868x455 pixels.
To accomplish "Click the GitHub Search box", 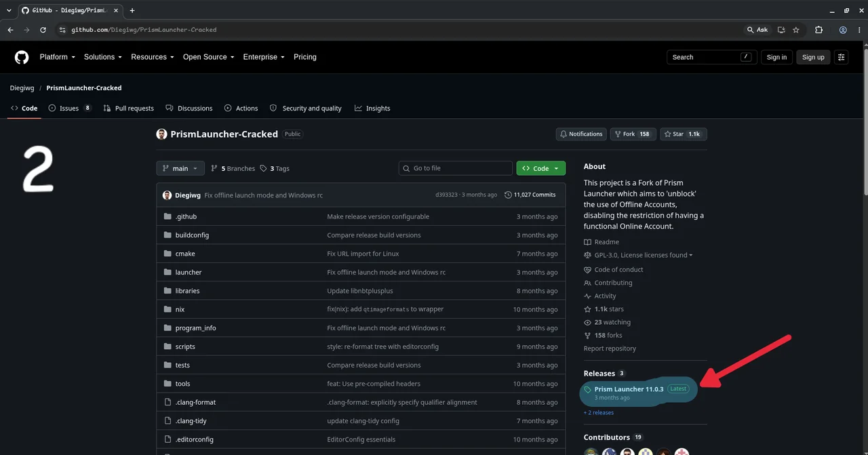I will point(711,57).
